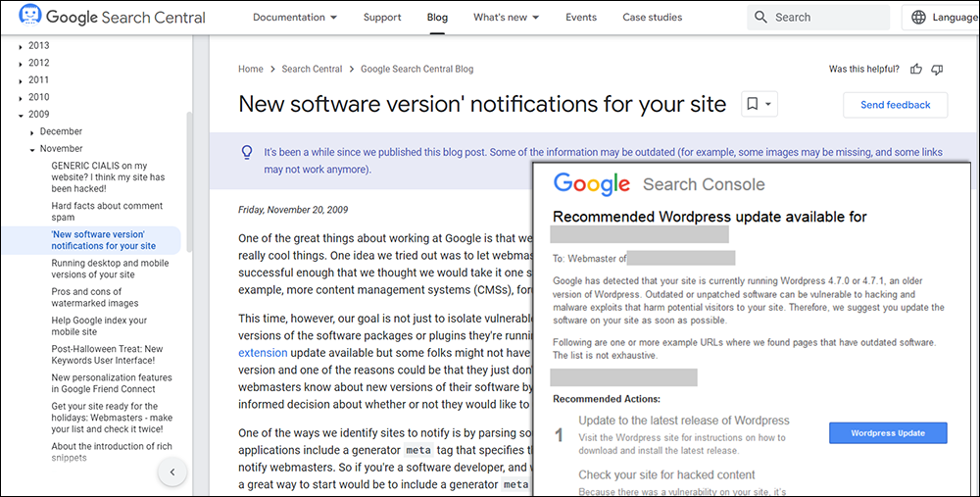
Task: Open 'Help Google index your mobile site' post
Action: (x=99, y=325)
